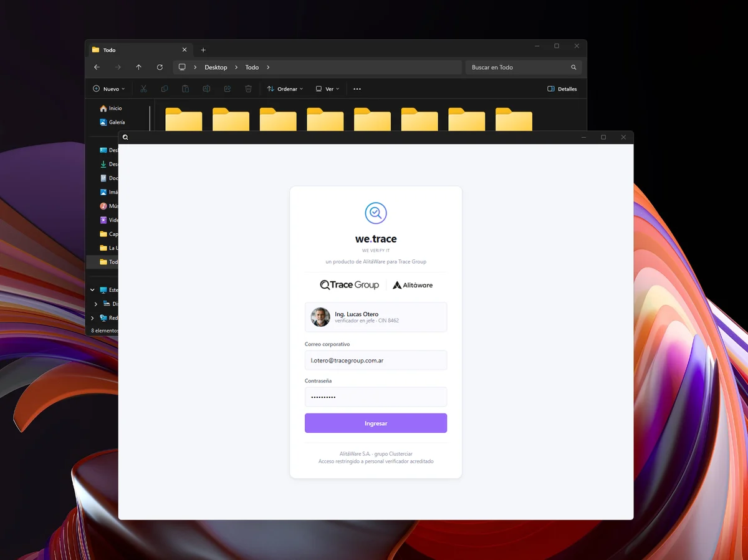Expand the Red network node
The image size is (748, 560).
coord(93,318)
